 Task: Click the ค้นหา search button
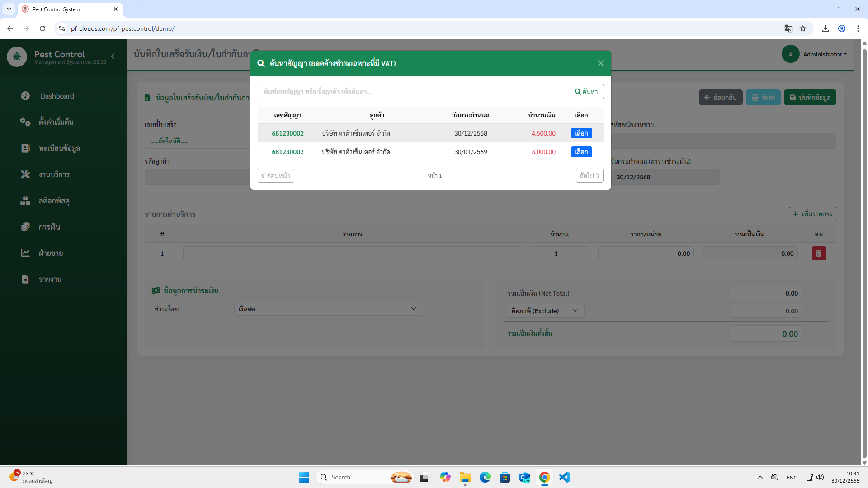coord(586,92)
